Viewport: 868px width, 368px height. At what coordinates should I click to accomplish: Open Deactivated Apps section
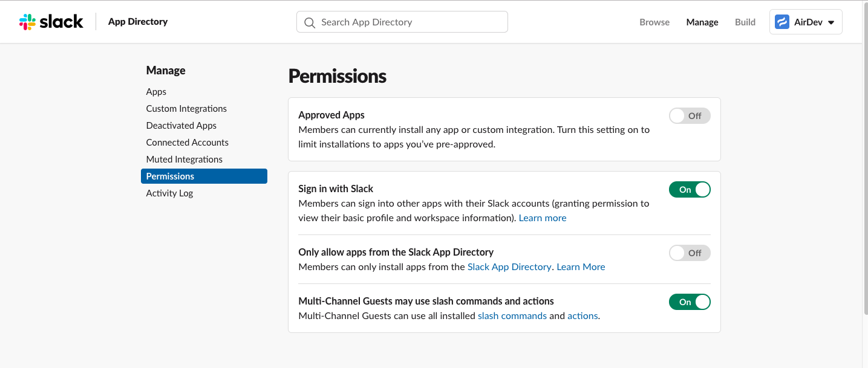(181, 126)
